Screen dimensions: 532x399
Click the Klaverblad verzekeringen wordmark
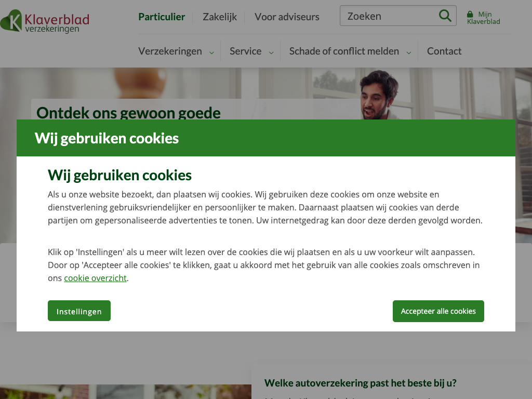tap(57, 23)
